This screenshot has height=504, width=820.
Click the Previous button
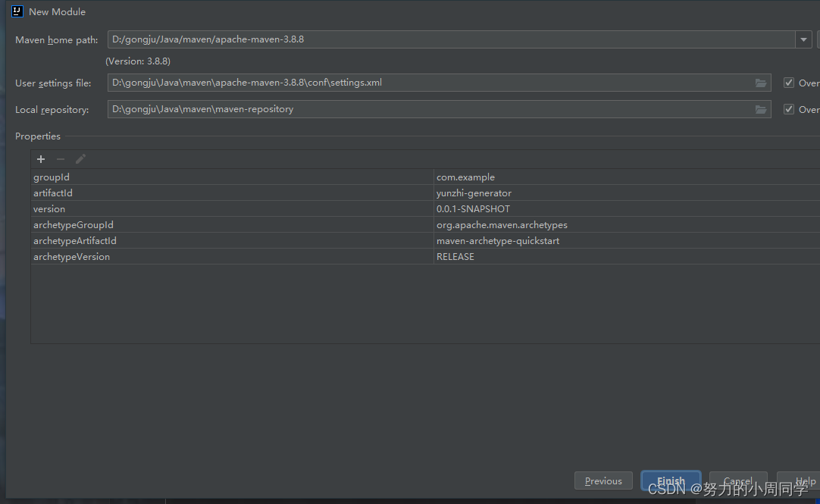tap(603, 481)
